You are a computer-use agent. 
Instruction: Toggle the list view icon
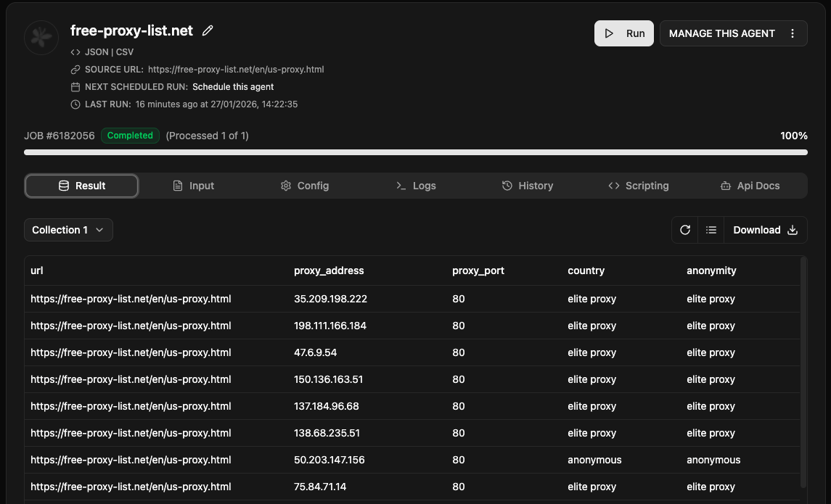point(711,230)
